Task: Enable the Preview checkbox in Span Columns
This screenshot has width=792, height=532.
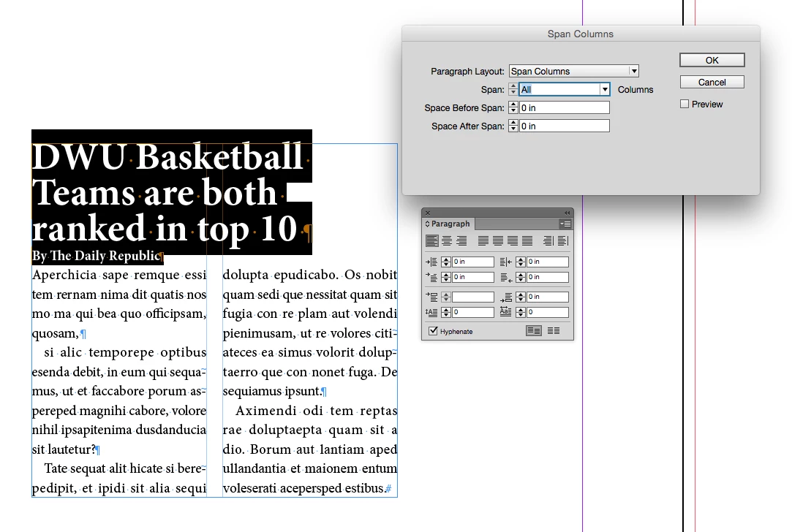Action: [684, 104]
